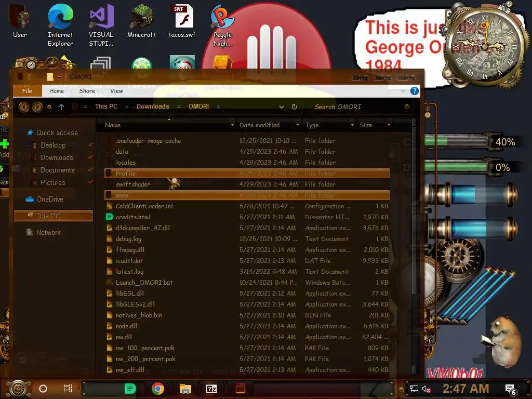532x399 pixels.
Task: Expand breadcrumb arrow after Downloads
Action: pyautogui.click(x=179, y=107)
